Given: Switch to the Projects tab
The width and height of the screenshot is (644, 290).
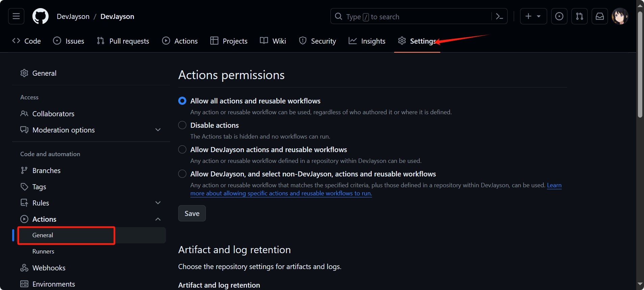Looking at the screenshot, I should tap(229, 41).
